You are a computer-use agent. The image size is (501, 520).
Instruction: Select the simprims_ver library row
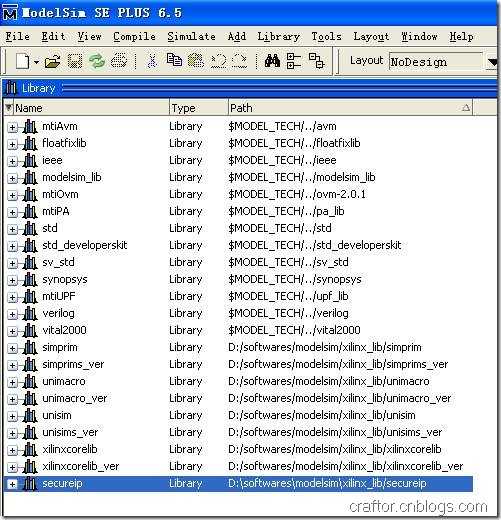[x=238, y=364]
